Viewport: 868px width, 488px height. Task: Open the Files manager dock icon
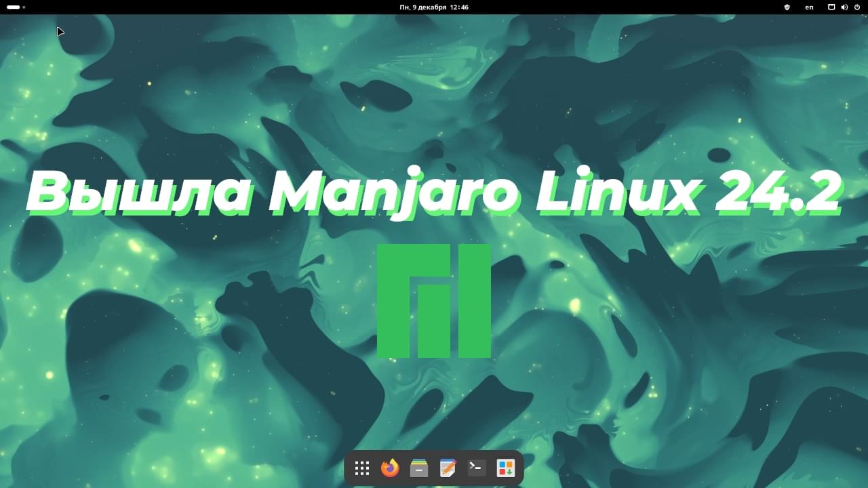(x=419, y=468)
